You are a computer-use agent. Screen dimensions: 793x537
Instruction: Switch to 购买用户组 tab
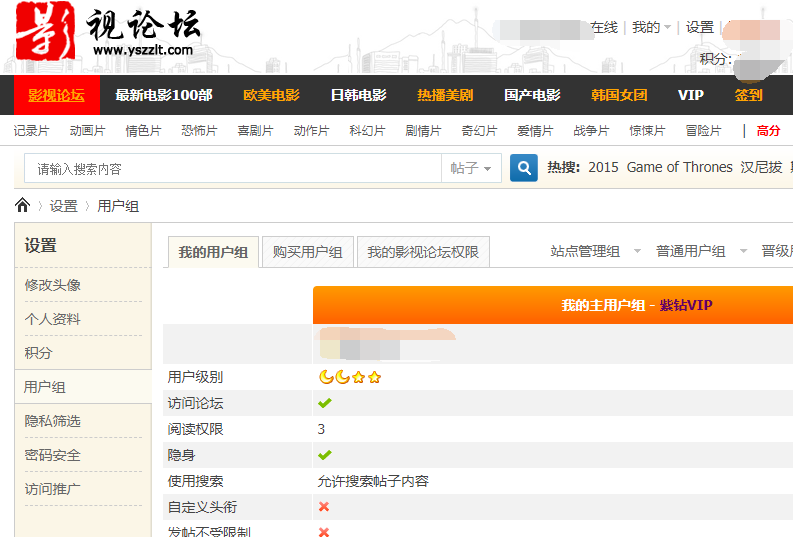[x=307, y=252]
